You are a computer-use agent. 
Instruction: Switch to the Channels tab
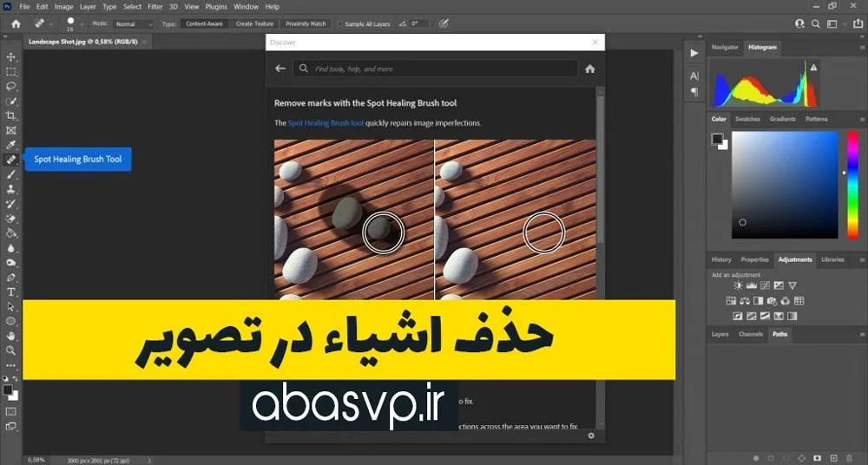pos(751,334)
